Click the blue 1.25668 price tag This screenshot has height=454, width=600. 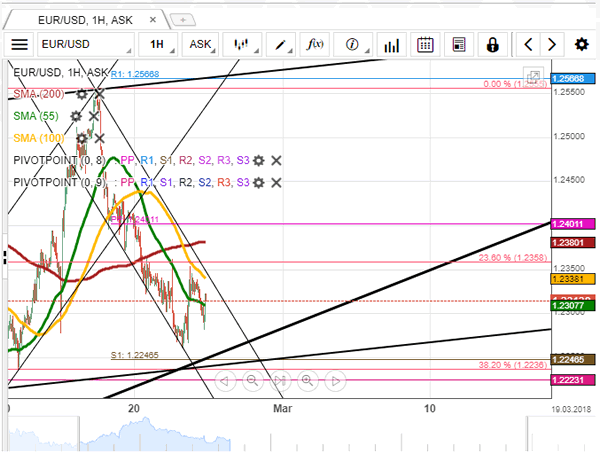tap(573, 79)
